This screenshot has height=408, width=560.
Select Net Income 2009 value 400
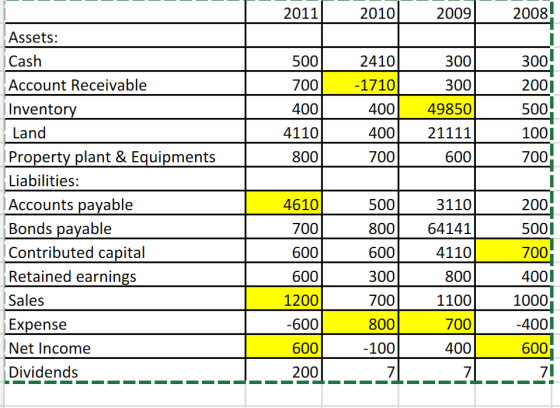coord(437,347)
